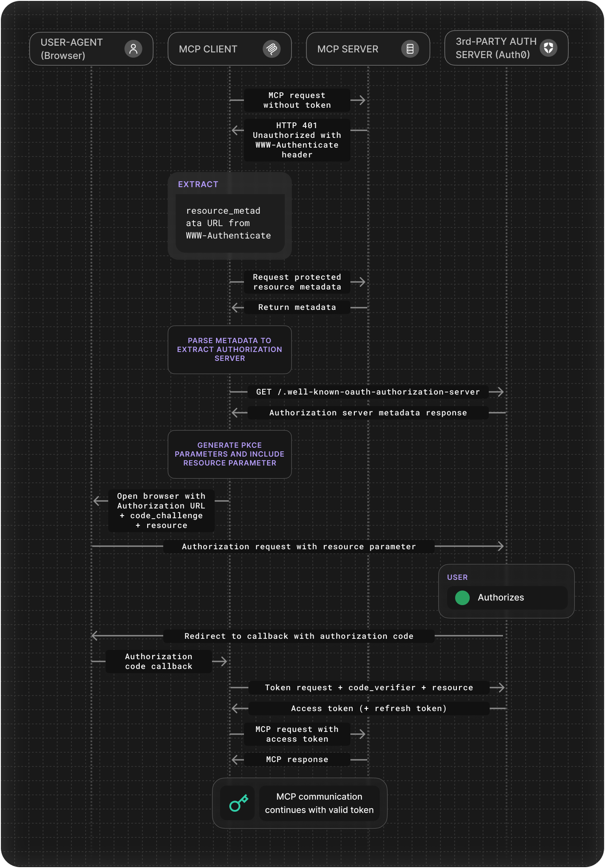Screen dimensions: 605x868
Task: Click the 'MCP response' label
Action: pos(297,759)
